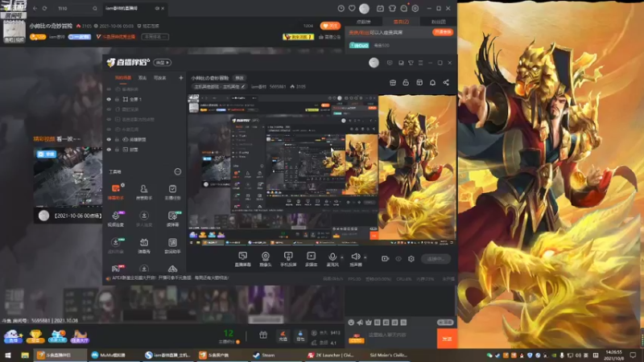Toggle the preview eye icon beside settings gear
Image resolution: width=644 pixels, height=362 pixels.
(x=398, y=258)
